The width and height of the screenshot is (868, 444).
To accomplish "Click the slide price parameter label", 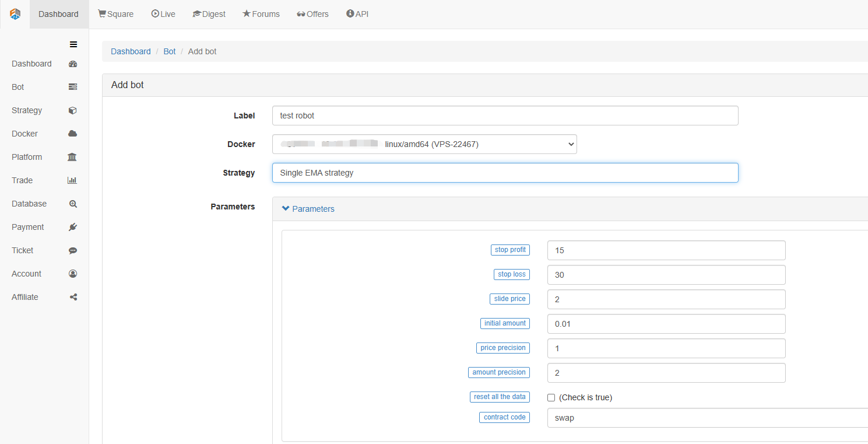I will click(510, 299).
